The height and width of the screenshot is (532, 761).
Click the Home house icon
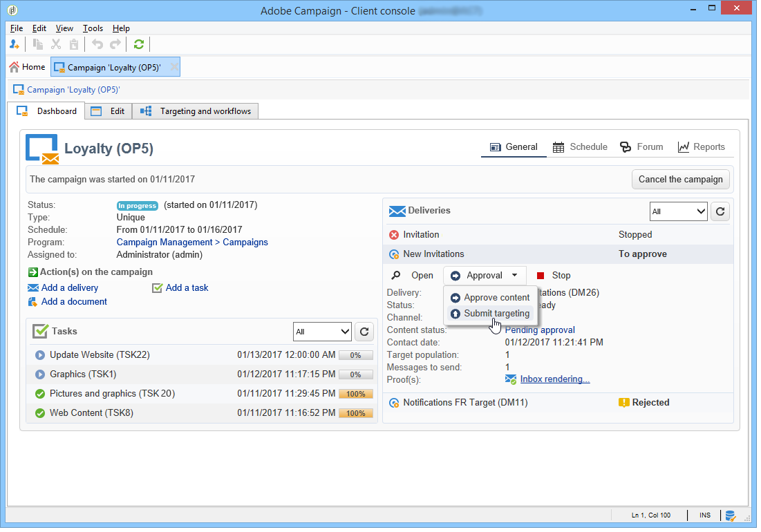[x=14, y=67]
